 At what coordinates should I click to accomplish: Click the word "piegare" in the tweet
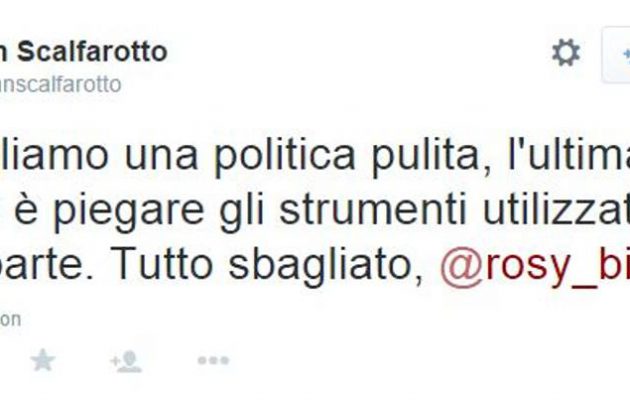pyautogui.click(x=129, y=210)
